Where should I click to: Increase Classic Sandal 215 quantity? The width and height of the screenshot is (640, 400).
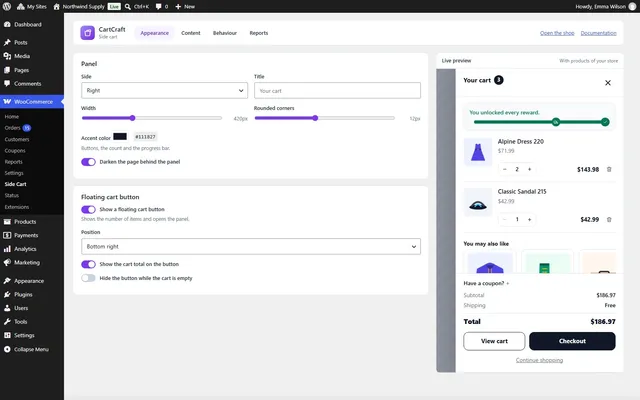click(x=529, y=220)
